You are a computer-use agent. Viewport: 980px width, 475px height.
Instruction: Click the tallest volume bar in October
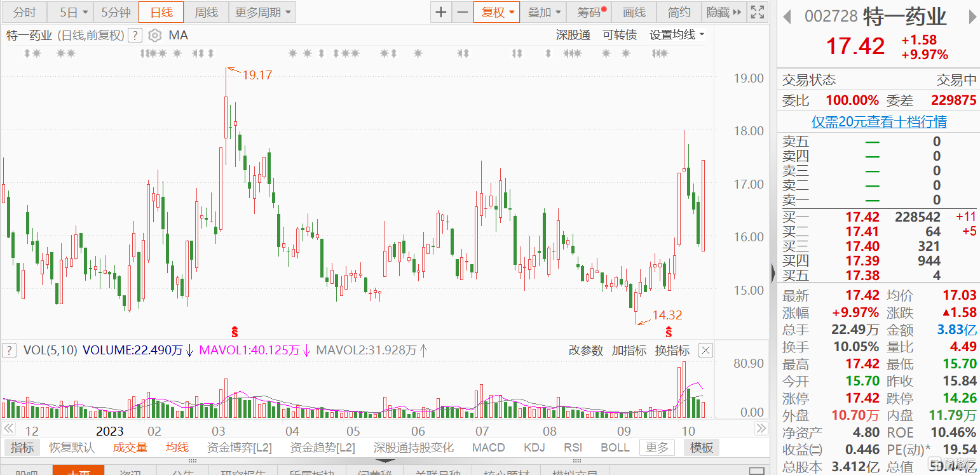click(683, 389)
